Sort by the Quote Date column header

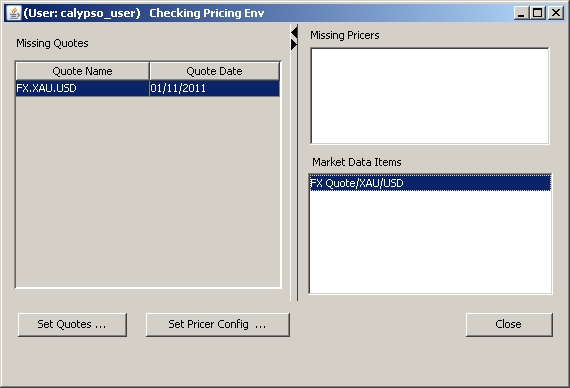pos(214,71)
